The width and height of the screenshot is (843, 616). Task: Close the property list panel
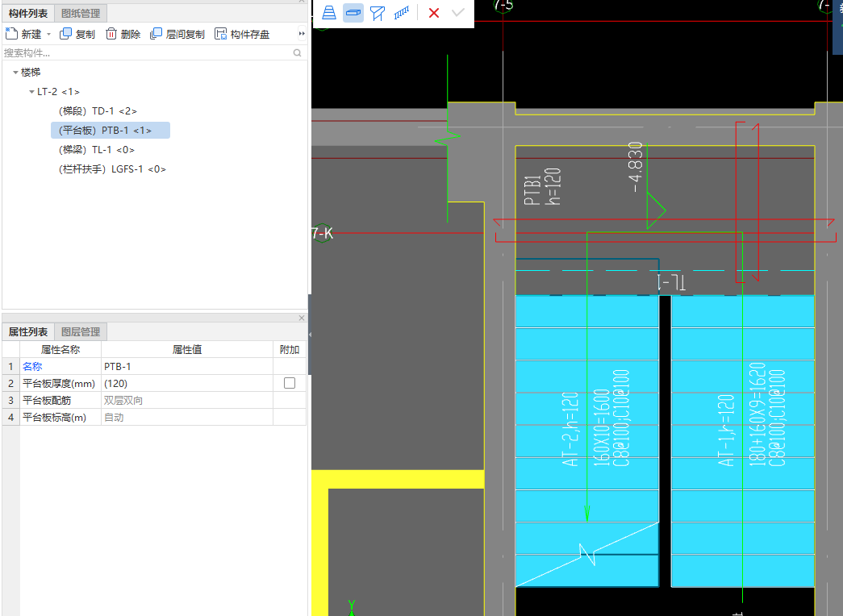302,318
